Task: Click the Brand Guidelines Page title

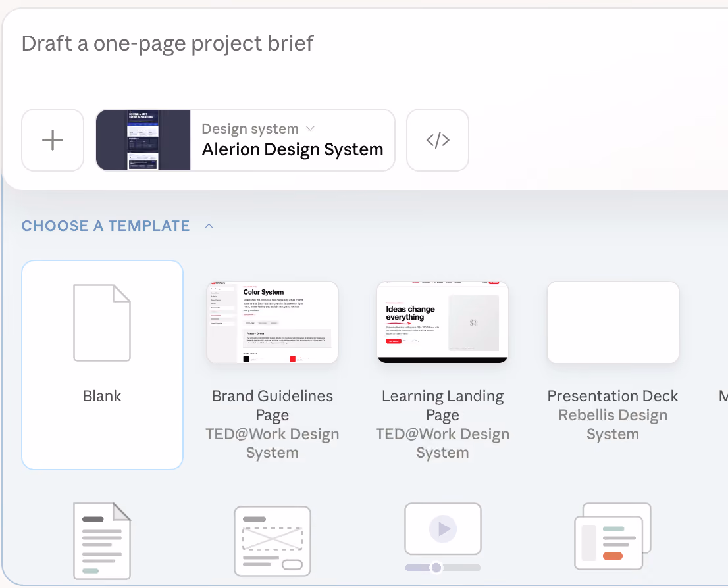Action: coord(273,405)
